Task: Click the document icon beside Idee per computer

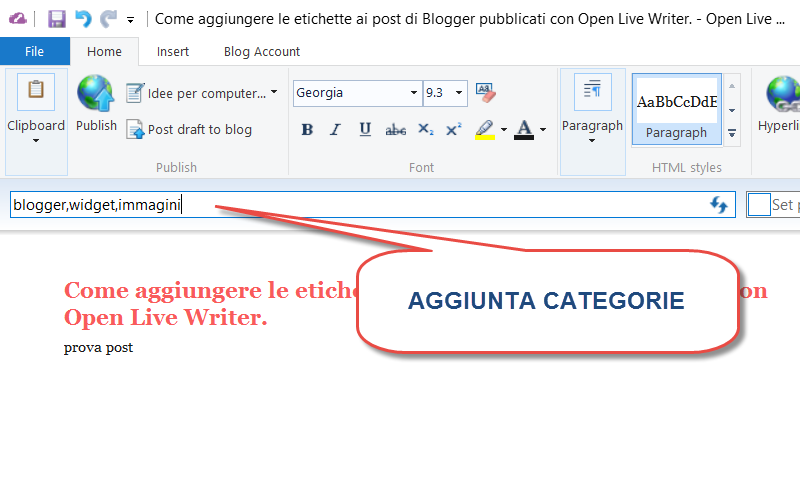Action: 135,93
